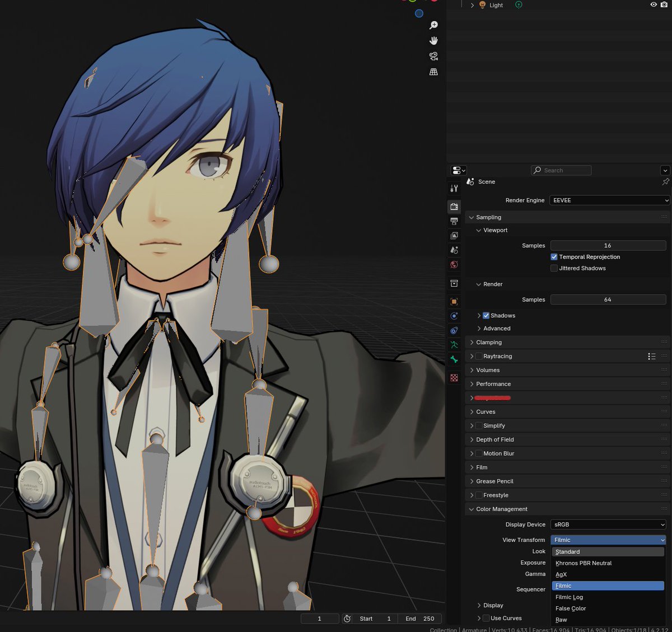Open the properties options dropdown arrow

click(x=665, y=170)
